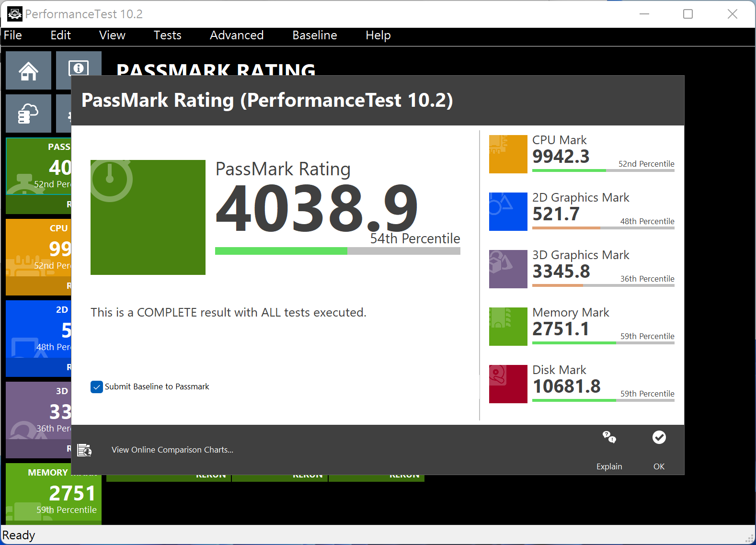Click the Memory Mark green icon

[508, 327]
